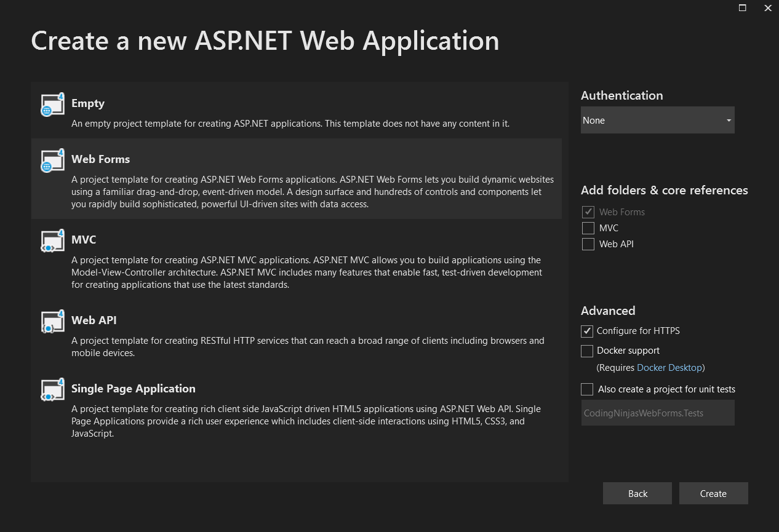The image size is (779, 532).
Task: Enable Docker support checkbox
Action: click(587, 351)
